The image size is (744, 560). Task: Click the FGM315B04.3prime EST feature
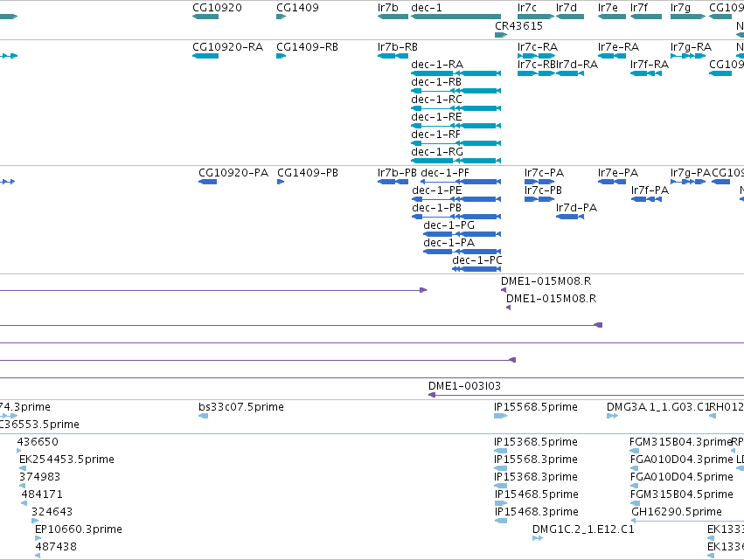click(x=634, y=451)
